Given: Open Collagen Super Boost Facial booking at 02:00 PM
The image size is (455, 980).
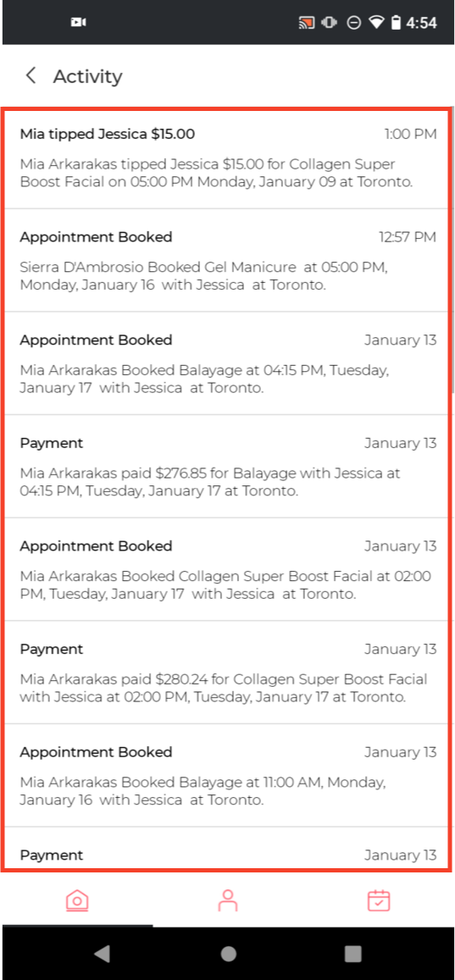Looking at the screenshot, I should click(x=227, y=569).
